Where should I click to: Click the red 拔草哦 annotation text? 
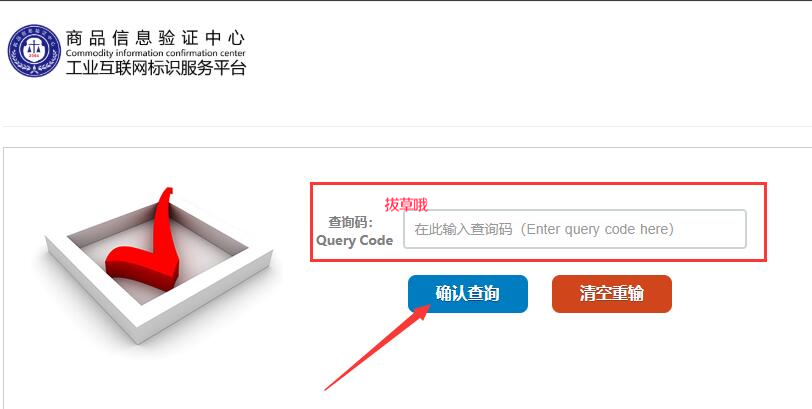[x=405, y=205]
